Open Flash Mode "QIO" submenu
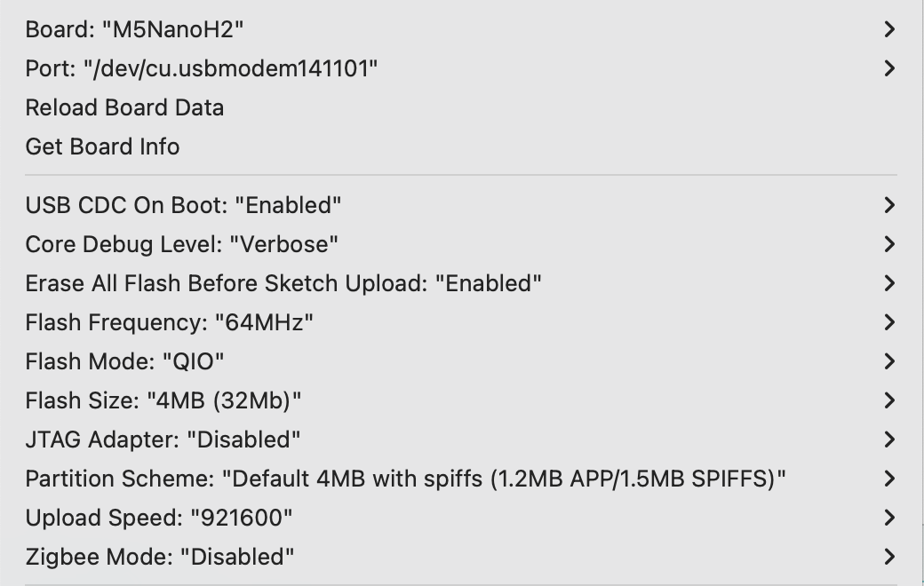The image size is (924, 586). point(125,361)
